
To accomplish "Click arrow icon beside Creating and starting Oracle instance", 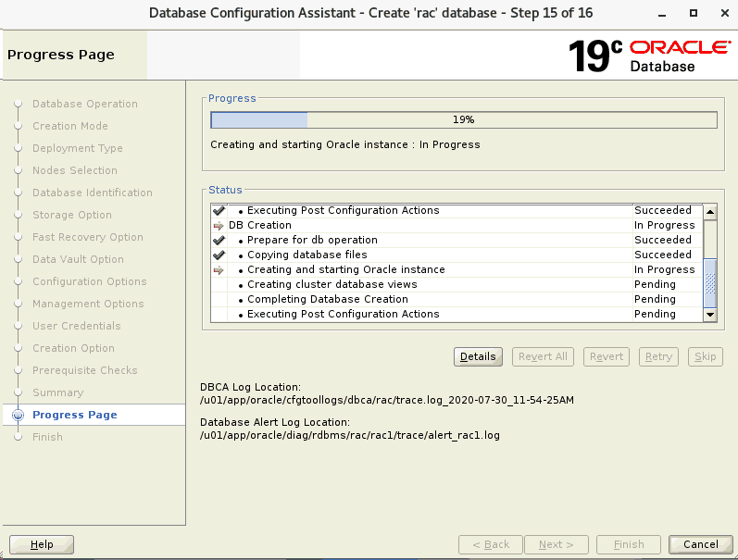I will pyautogui.click(x=219, y=270).
